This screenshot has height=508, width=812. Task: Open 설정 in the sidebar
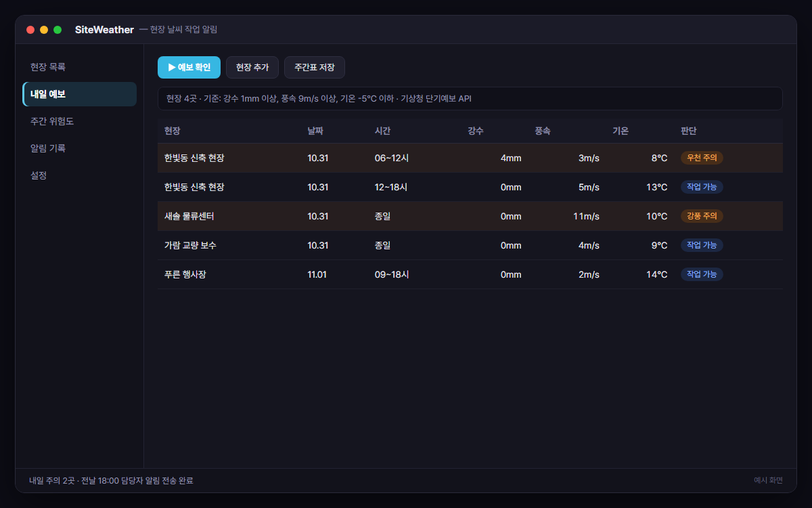tap(80, 175)
